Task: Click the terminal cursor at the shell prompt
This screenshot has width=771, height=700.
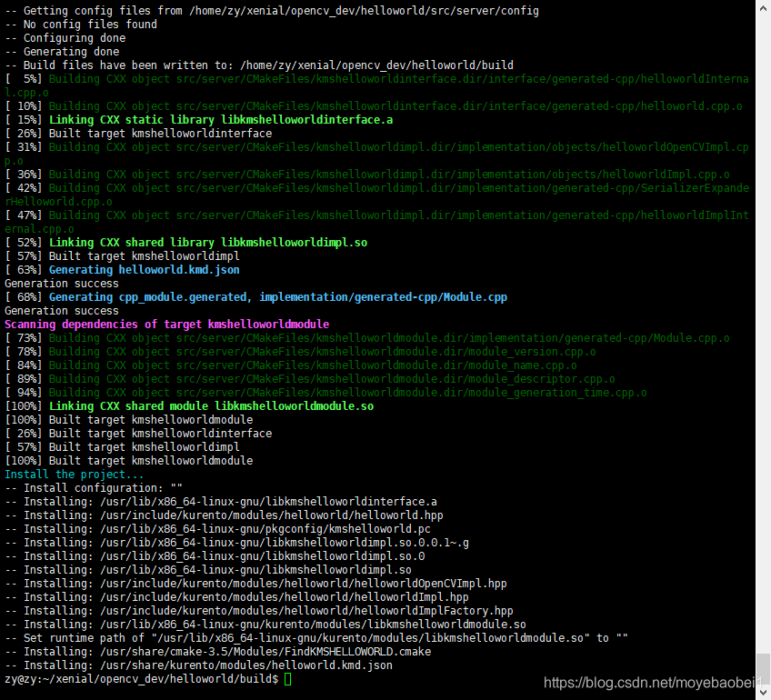Action: coord(286,678)
